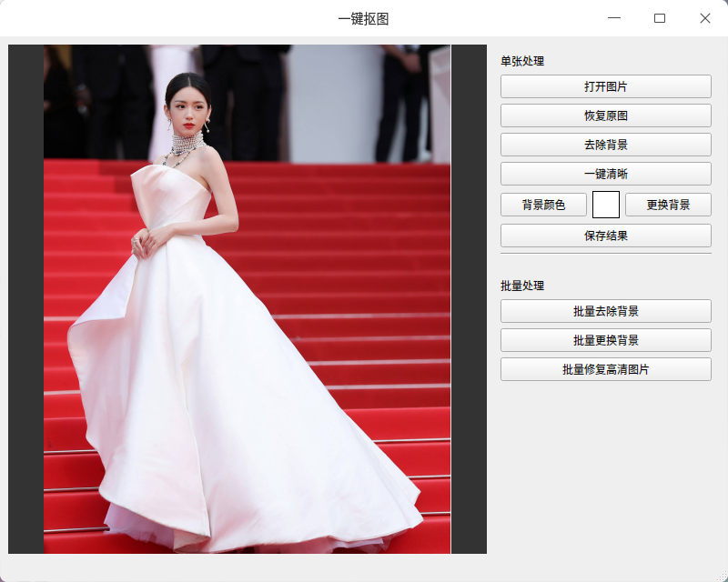This screenshot has height=582, width=728.
Task: Click the white background color swatch
Action: 605,205
